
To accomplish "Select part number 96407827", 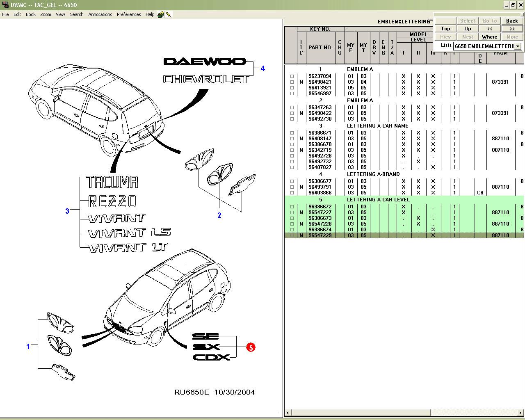I will click(x=320, y=167).
